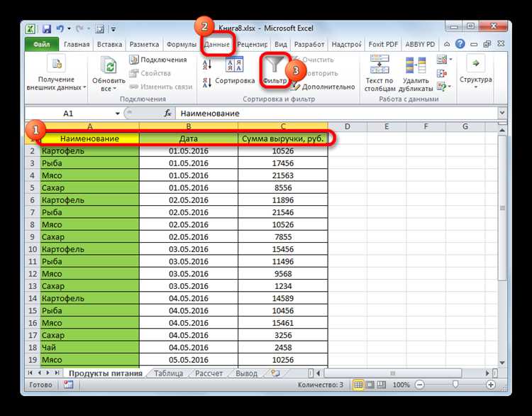Click the Name Box showing A1

[x=70, y=114]
